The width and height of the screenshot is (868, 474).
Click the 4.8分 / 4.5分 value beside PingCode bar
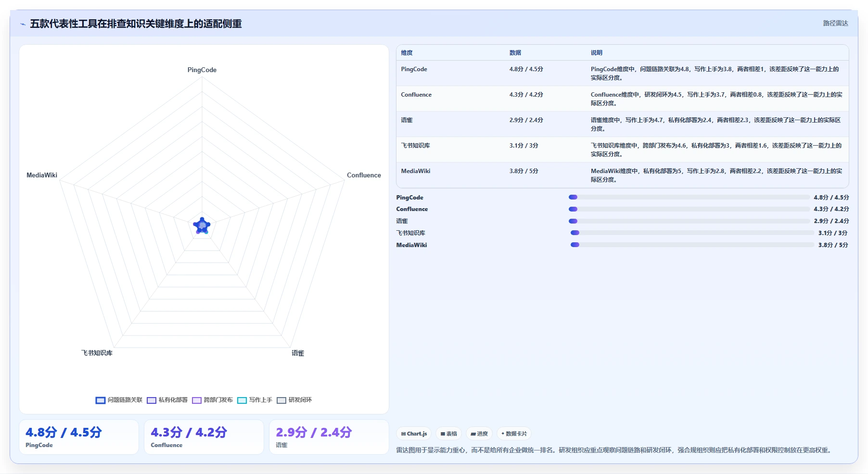(x=831, y=198)
